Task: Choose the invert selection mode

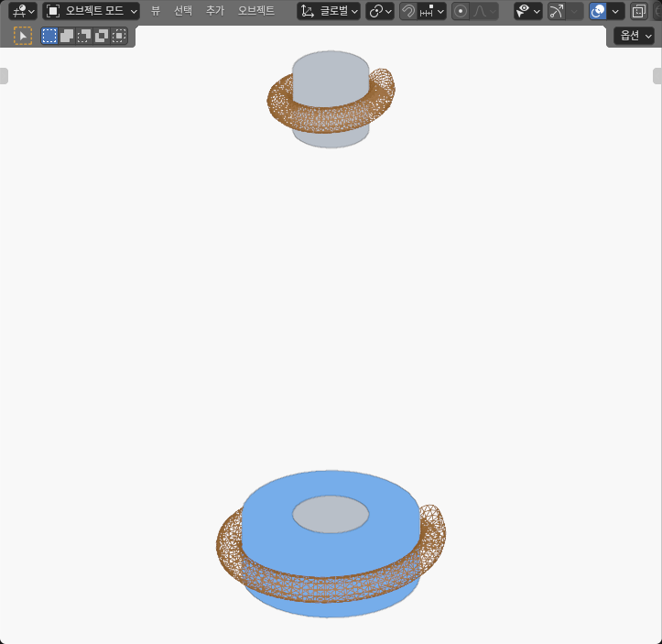Action: click(102, 36)
